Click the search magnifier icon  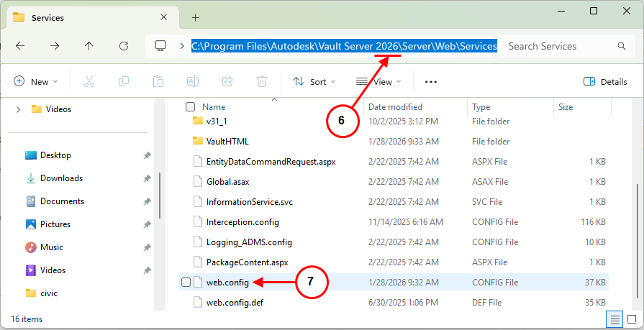click(622, 46)
